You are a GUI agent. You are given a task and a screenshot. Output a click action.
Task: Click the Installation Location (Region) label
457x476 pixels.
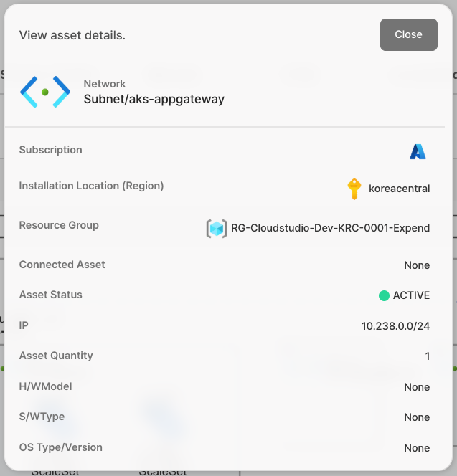[x=91, y=186]
